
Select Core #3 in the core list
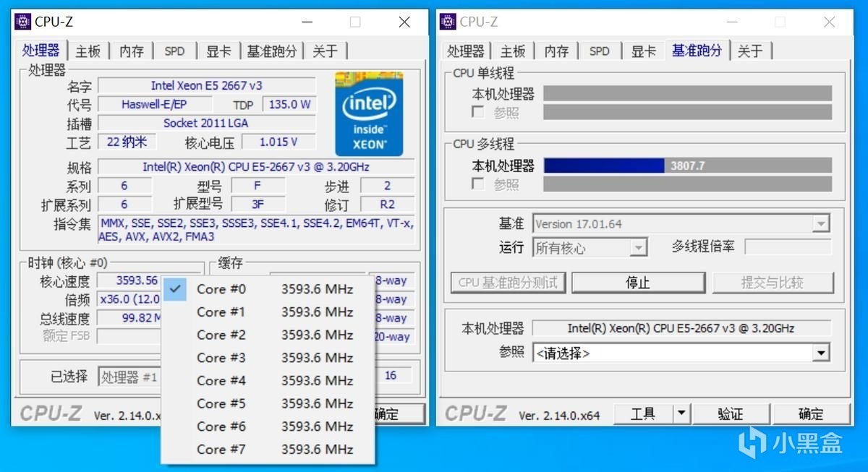point(268,358)
